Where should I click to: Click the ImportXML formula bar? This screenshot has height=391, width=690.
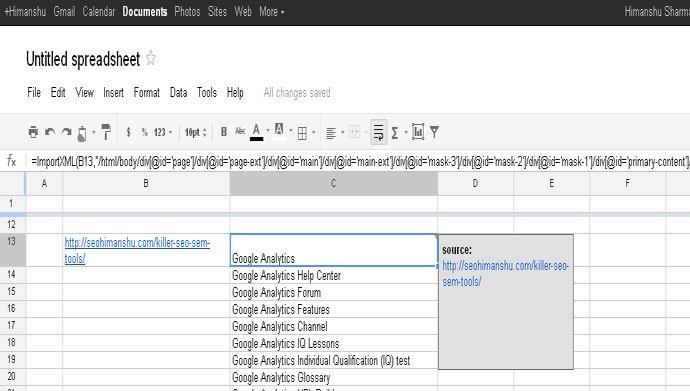359,161
